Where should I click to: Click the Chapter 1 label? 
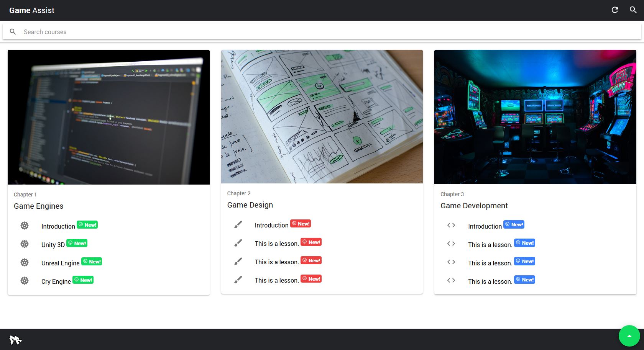point(25,195)
